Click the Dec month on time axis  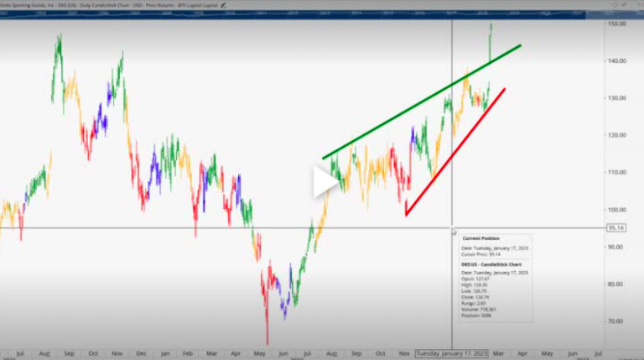click(x=141, y=354)
